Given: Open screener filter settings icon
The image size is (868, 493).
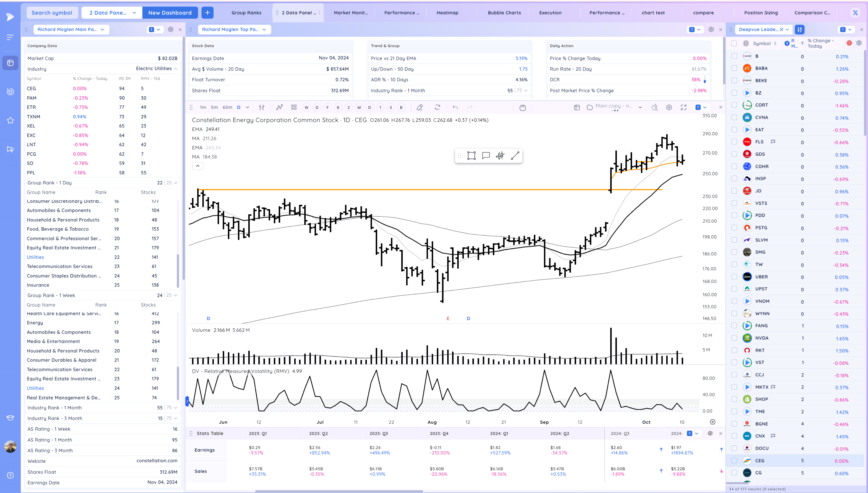Looking at the screenshot, I should click(800, 30).
